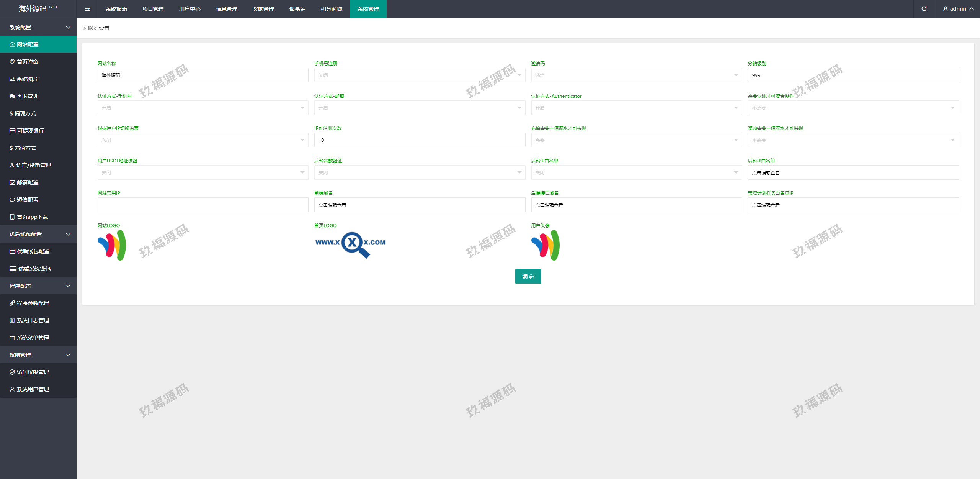Open 首页app下载 sidebar item

[x=33, y=217]
